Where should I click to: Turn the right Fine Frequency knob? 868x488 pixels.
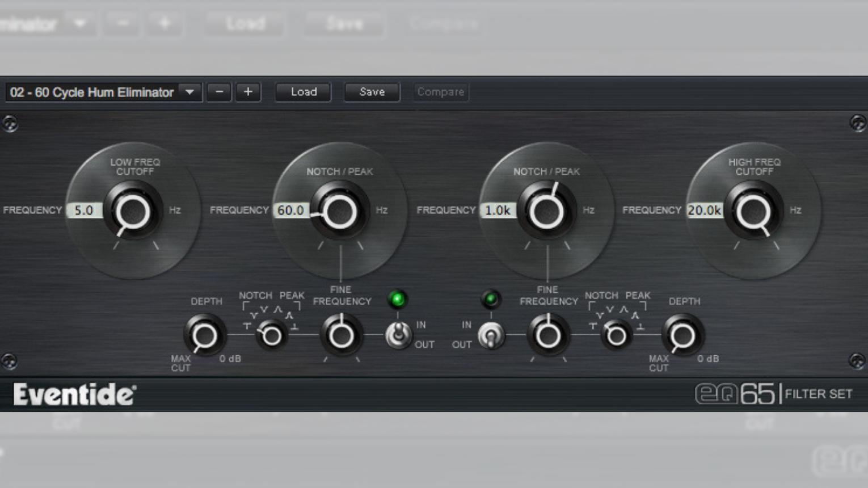tap(547, 336)
